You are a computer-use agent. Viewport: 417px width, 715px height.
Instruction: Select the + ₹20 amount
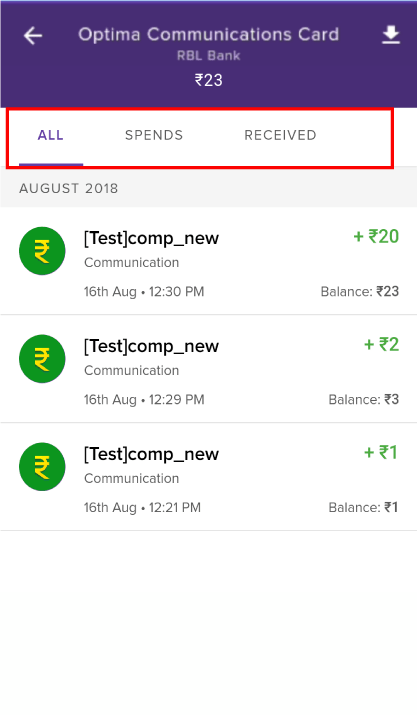click(376, 236)
